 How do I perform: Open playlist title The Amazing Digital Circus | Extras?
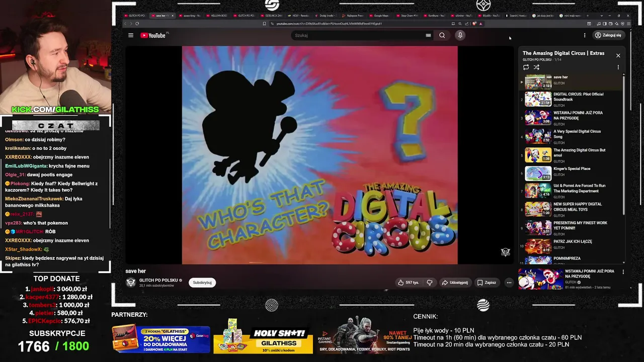pos(563,53)
